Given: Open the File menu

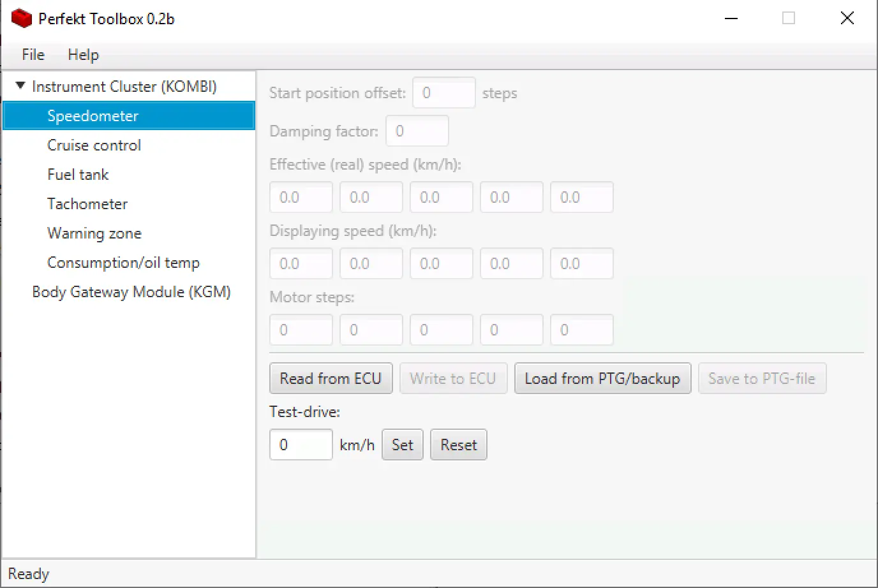Looking at the screenshot, I should coord(33,55).
